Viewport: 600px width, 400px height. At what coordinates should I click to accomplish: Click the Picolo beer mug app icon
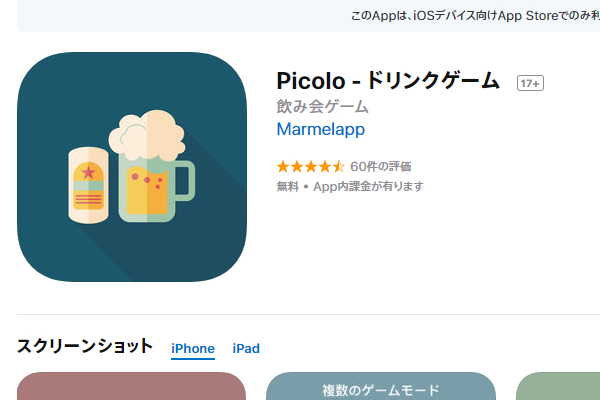[132, 167]
